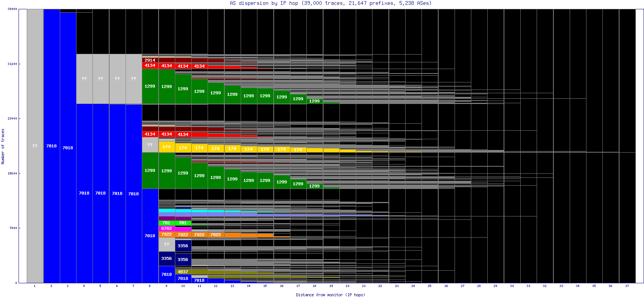Click the 7018 label in the hop 3 column
This screenshot has width=644, height=297.
point(68,148)
